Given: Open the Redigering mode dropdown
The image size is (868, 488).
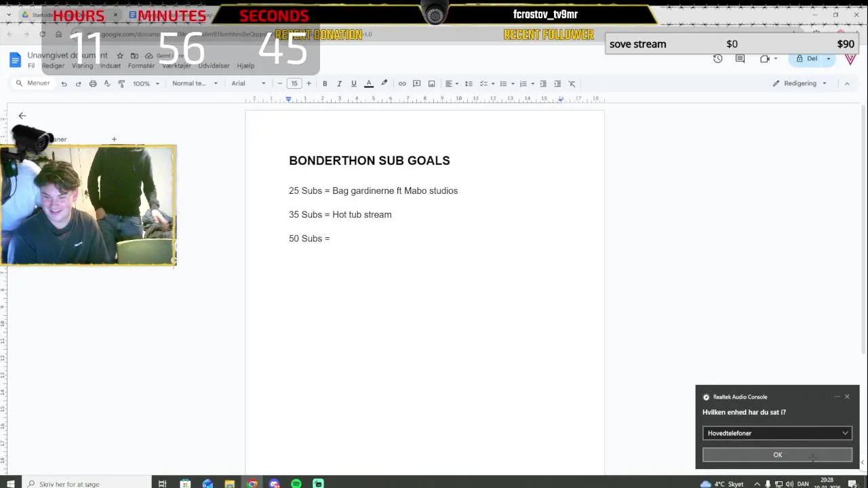Looking at the screenshot, I should [x=800, y=83].
